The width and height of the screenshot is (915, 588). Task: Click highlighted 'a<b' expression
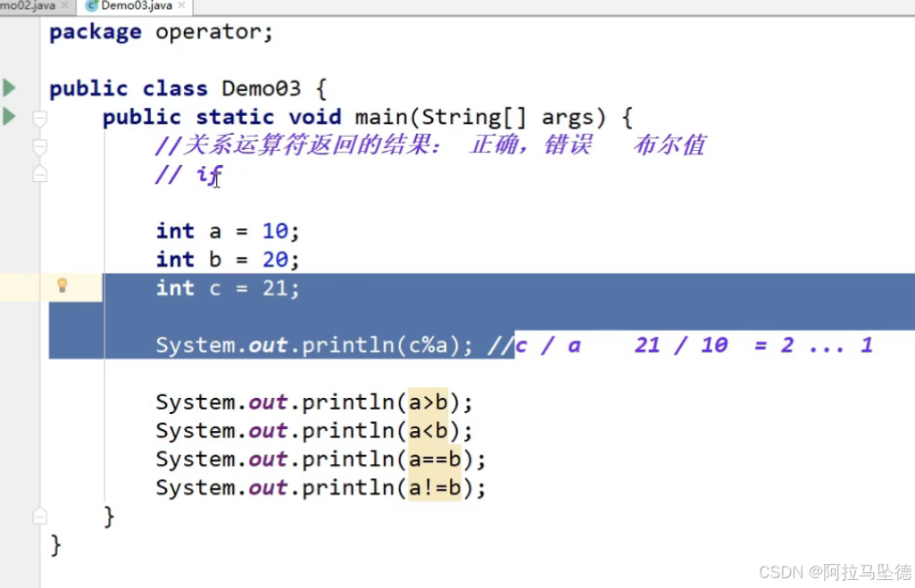(428, 431)
